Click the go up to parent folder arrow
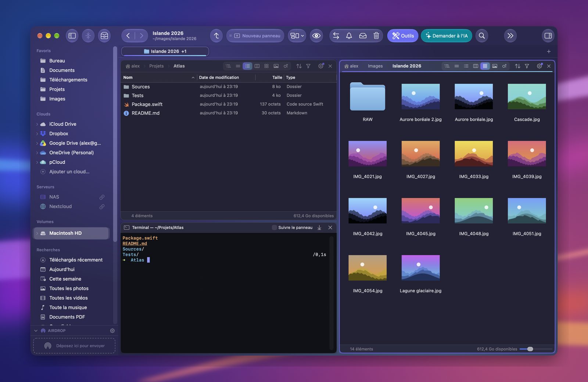Viewport: 588px width, 382px height. 216,36
